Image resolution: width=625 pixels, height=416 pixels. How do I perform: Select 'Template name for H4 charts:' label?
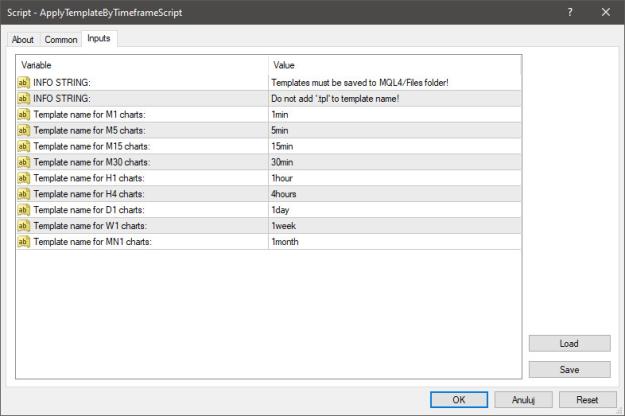pos(89,194)
